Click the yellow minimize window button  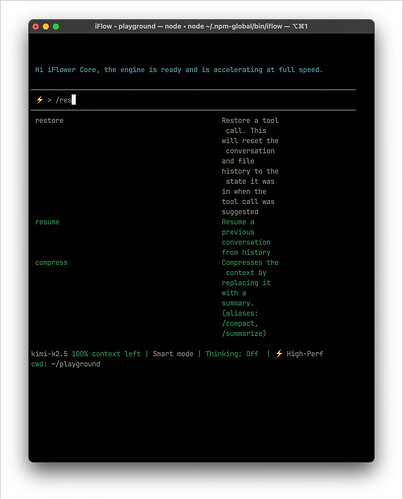coord(46,26)
